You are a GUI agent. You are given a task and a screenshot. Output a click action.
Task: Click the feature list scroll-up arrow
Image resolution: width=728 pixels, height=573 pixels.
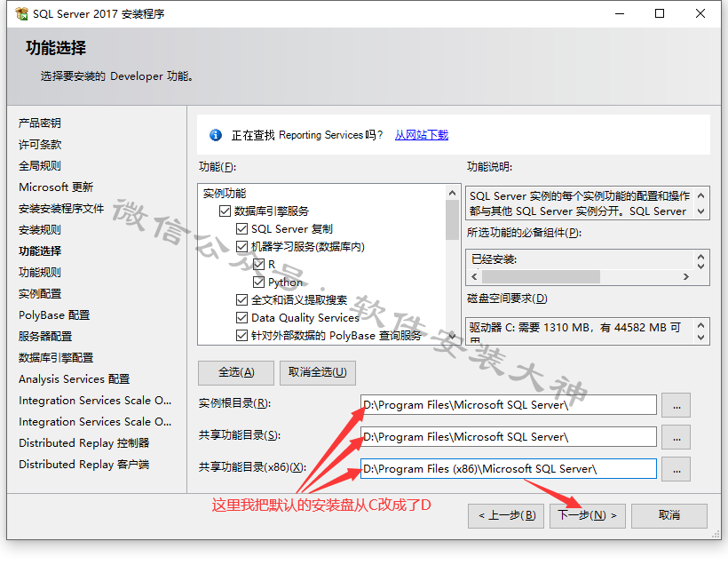pos(452,193)
